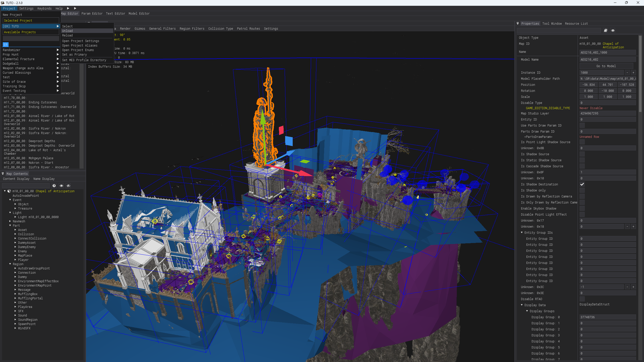Click the Map Contents search field
The image size is (644, 362).
26,186
